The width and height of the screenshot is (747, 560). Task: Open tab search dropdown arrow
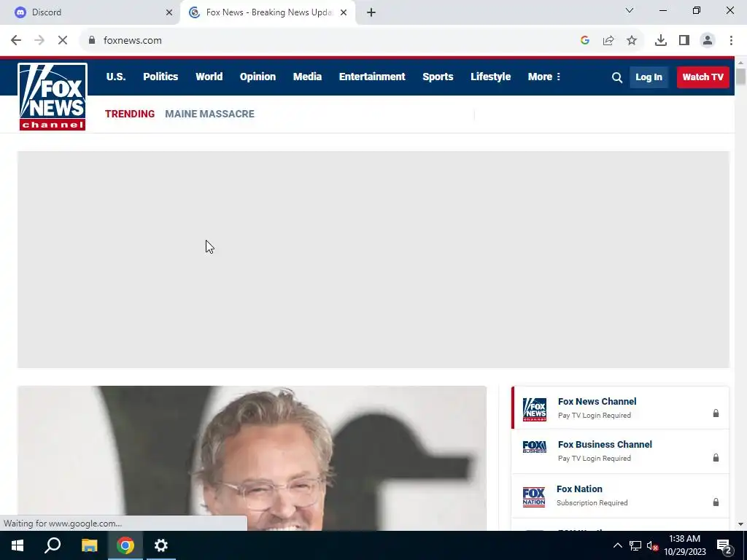coord(630,10)
